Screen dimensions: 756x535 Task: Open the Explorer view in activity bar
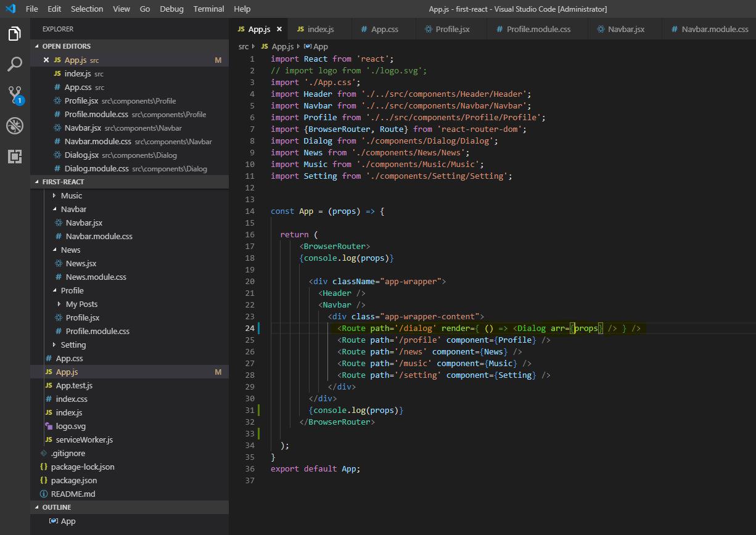(x=15, y=34)
